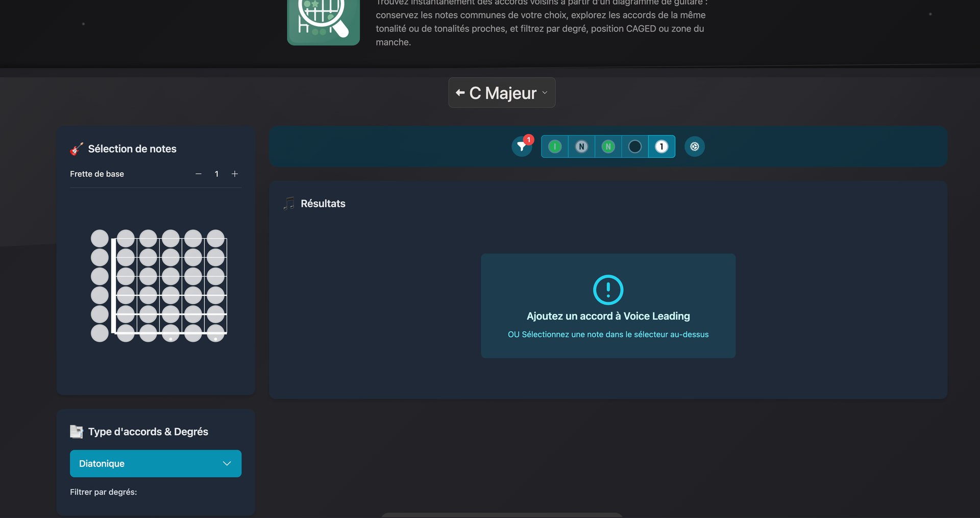The image size is (980, 518).
Task: Toggle the top-right fretboard note circle
Action: (x=215, y=238)
